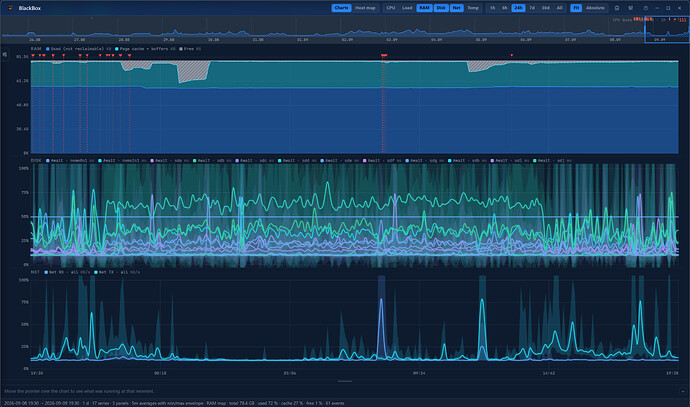Viewport: 690px width, 407px height.
Task: Click the first icon right of Absolute
Action: point(617,8)
